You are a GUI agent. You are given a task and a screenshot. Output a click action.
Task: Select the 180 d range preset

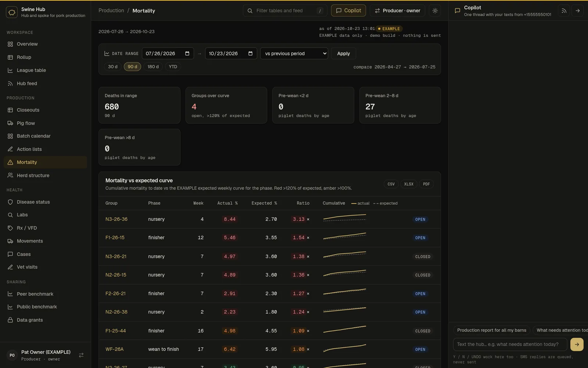153,67
